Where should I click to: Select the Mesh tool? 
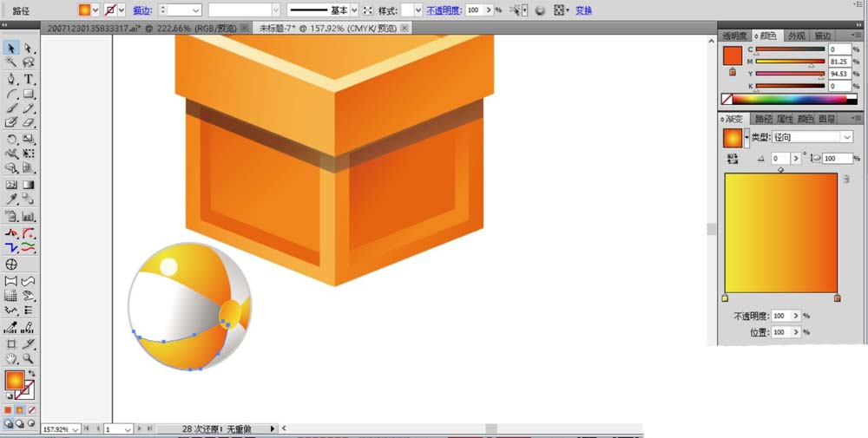11,185
